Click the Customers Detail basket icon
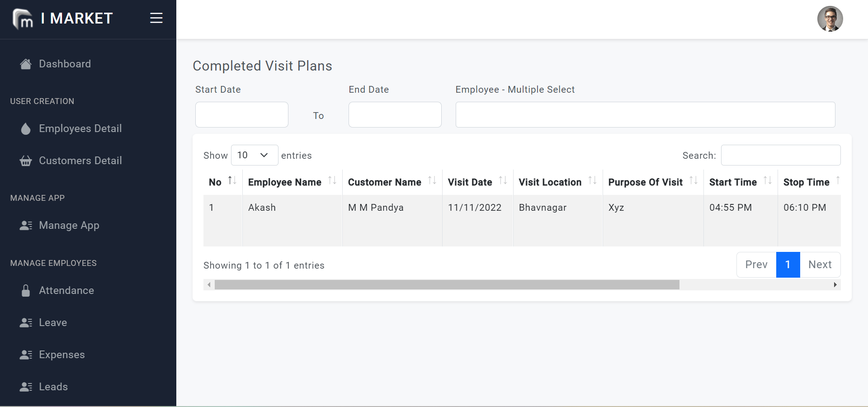 pyautogui.click(x=26, y=161)
